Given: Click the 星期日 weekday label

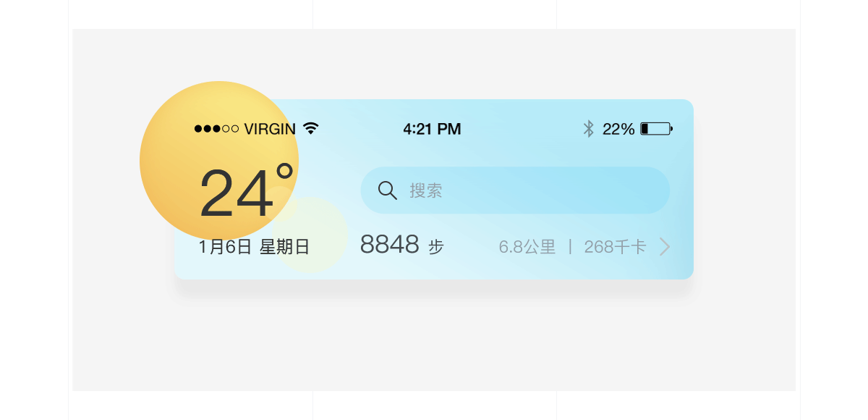Looking at the screenshot, I should pos(285,247).
